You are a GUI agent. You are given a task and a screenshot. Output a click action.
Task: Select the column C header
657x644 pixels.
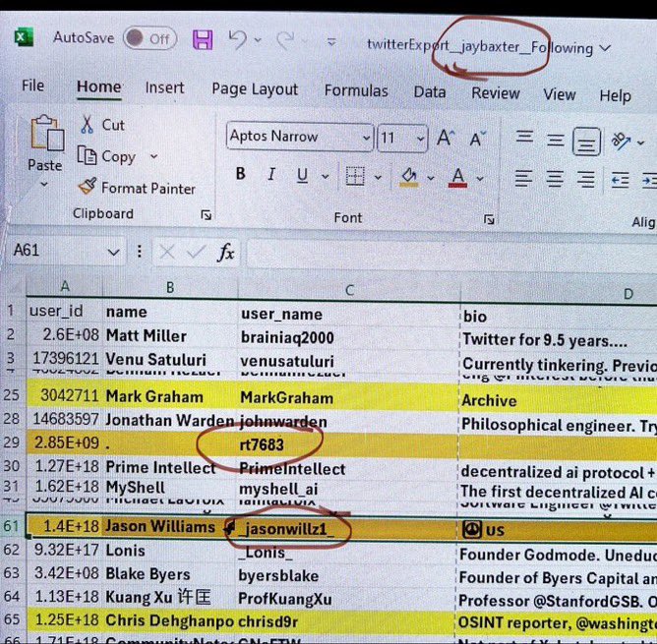[x=349, y=290]
